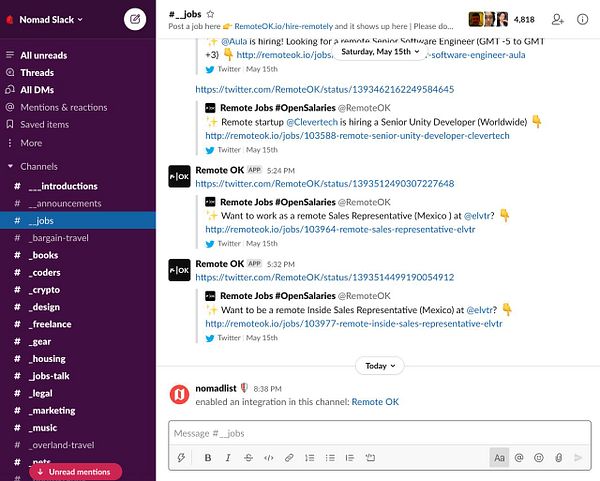Image resolution: width=600 pixels, height=481 pixels.
Task: Insert code block icon
Action: 370,457
